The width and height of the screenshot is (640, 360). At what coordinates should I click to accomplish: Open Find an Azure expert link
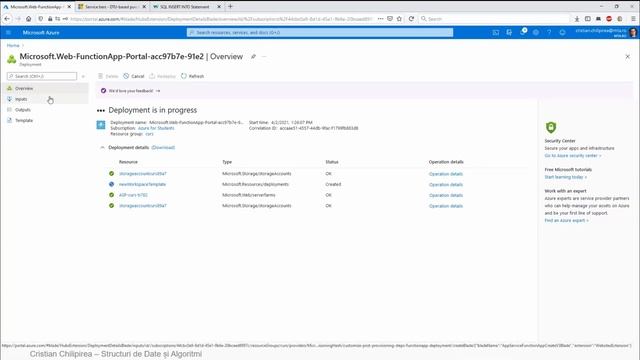pyautogui.click(x=567, y=220)
